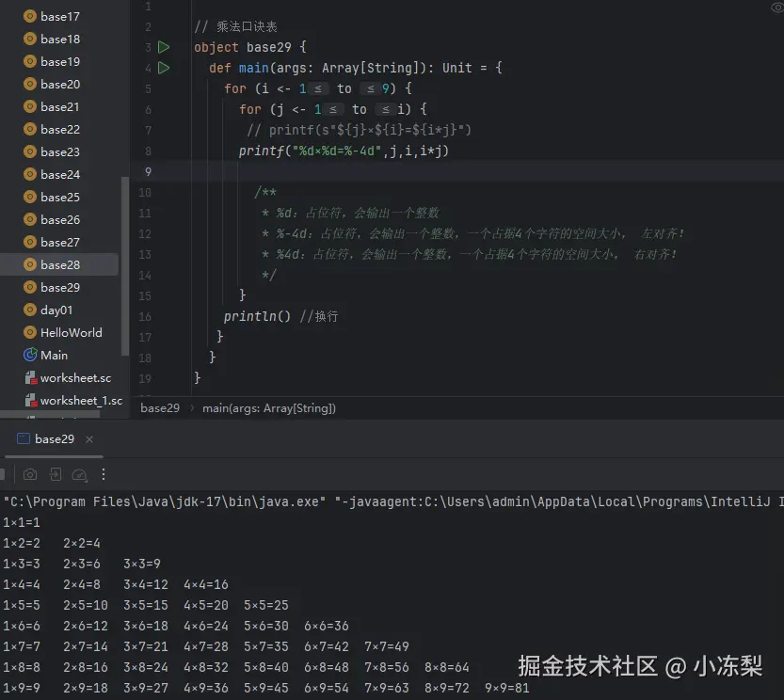Select base26 object file
Image resolution: width=784 pixels, height=700 pixels.
click(60, 219)
